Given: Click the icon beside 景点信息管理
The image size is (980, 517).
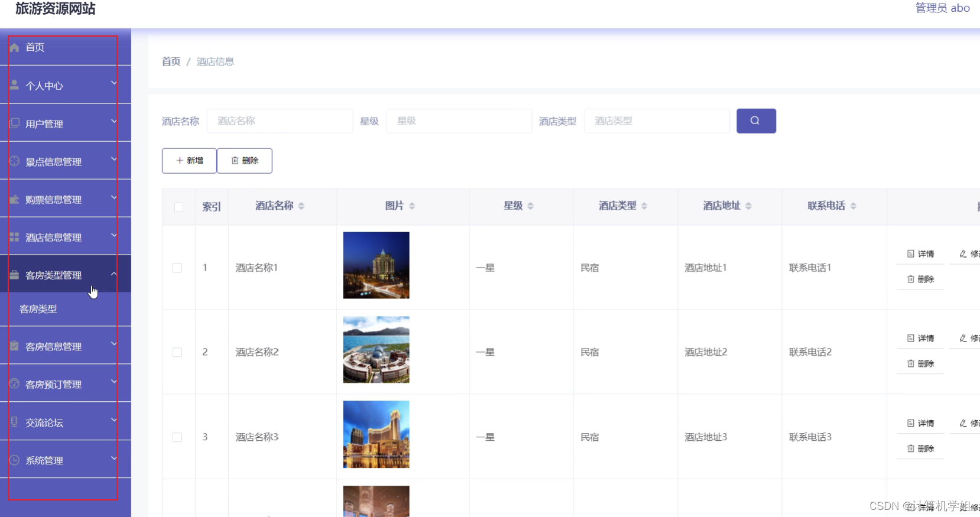Looking at the screenshot, I should coord(14,161).
